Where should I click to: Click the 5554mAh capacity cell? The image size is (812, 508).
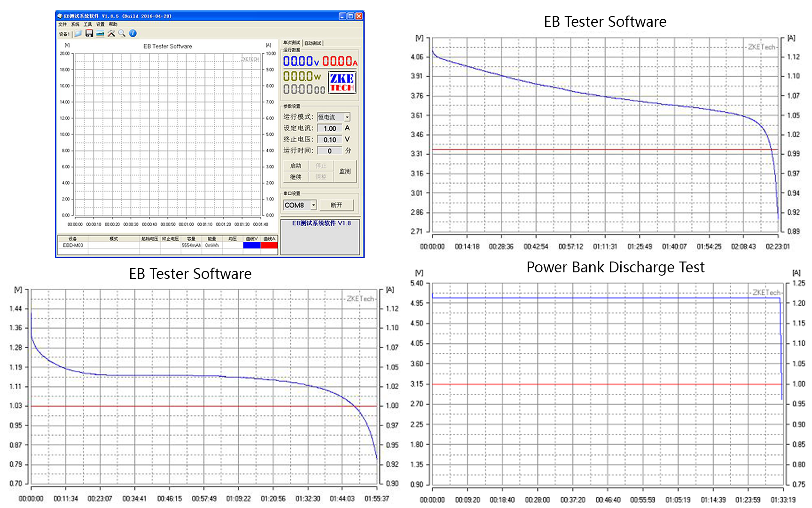point(191,245)
